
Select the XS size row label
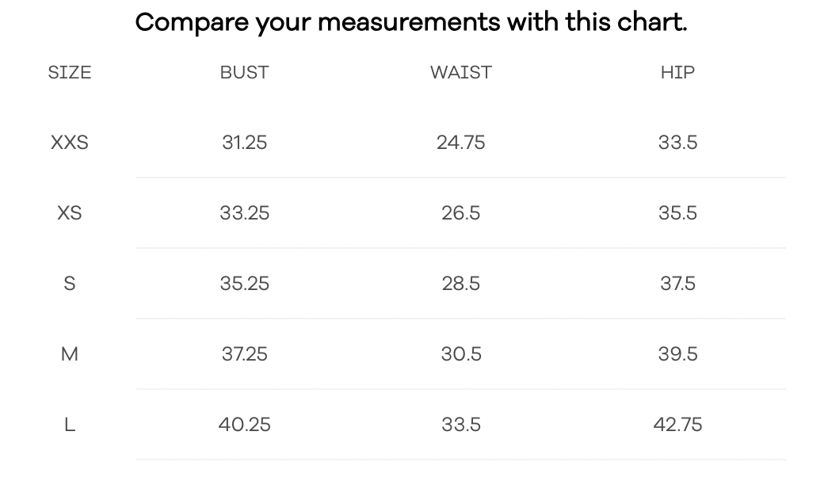pyautogui.click(x=70, y=213)
